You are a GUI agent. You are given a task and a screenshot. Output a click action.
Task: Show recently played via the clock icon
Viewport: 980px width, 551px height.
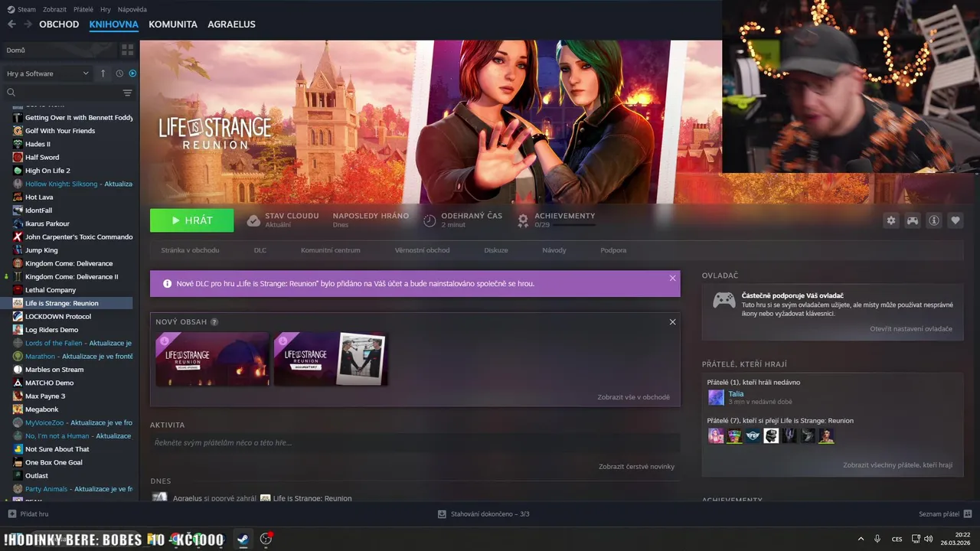119,73
